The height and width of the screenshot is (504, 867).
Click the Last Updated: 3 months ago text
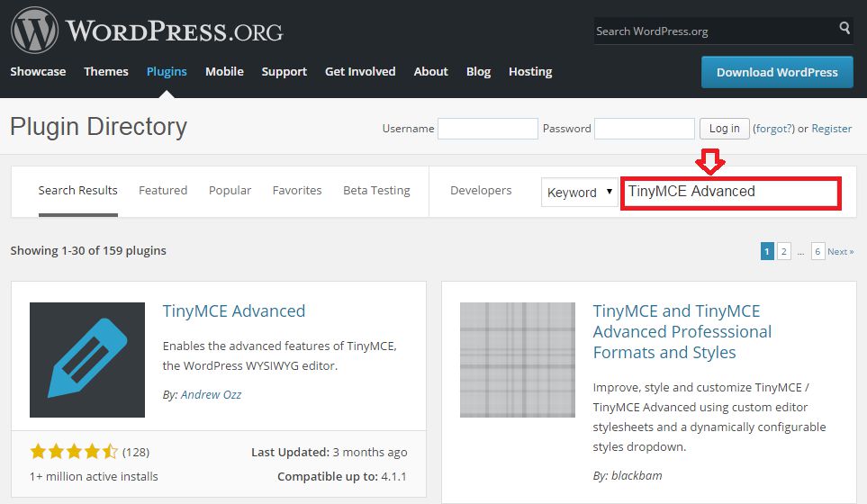[329, 452]
